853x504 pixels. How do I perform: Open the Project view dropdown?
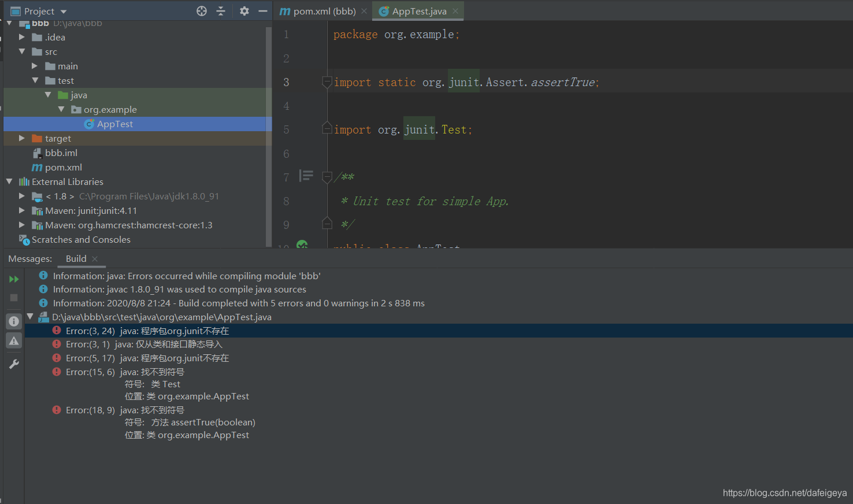point(64,12)
